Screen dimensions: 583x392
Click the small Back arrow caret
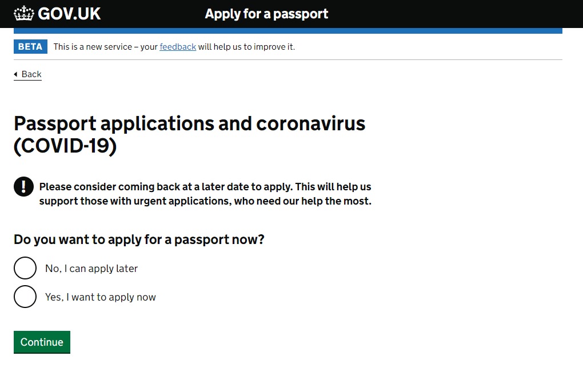pos(15,74)
